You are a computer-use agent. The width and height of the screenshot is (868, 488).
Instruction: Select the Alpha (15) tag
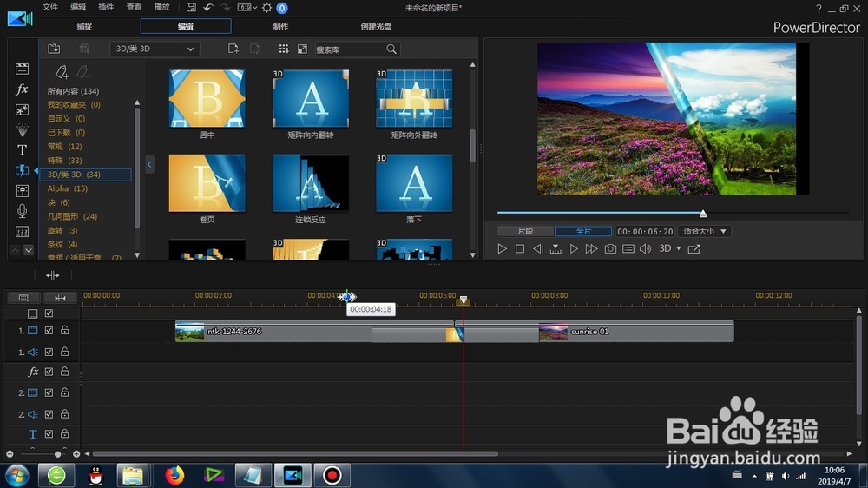[68, 188]
